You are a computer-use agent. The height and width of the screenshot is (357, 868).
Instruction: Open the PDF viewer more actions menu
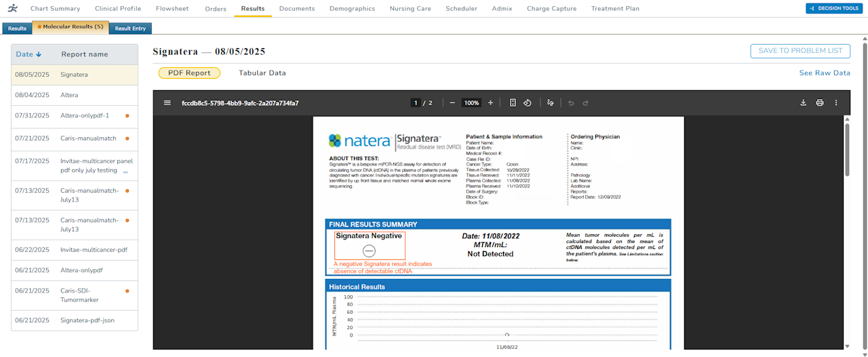836,103
